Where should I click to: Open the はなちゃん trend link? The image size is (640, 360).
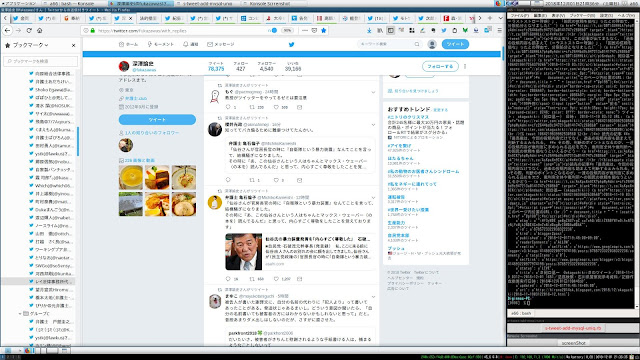coord(400,158)
